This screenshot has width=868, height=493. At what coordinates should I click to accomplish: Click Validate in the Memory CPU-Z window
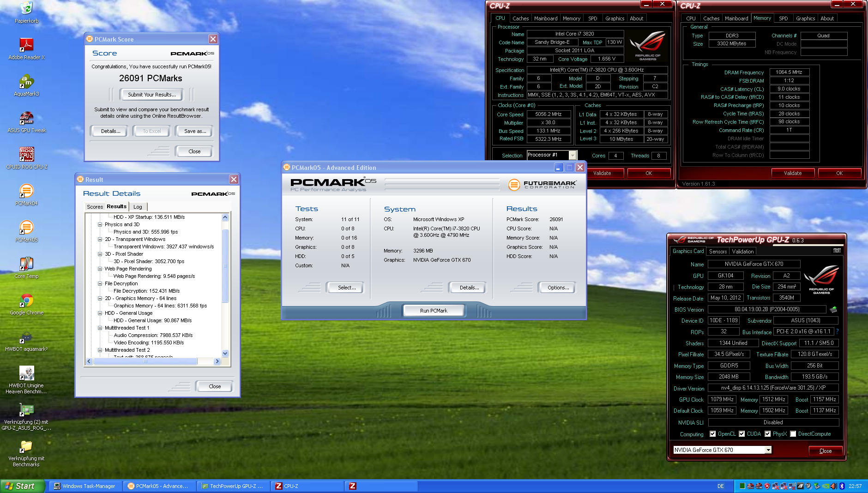pyautogui.click(x=793, y=173)
